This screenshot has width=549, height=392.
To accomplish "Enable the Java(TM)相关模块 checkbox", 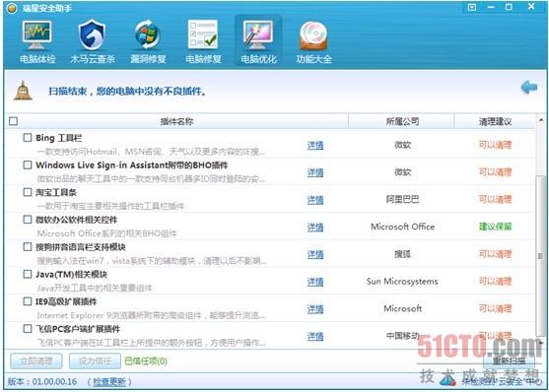I will pos(28,274).
